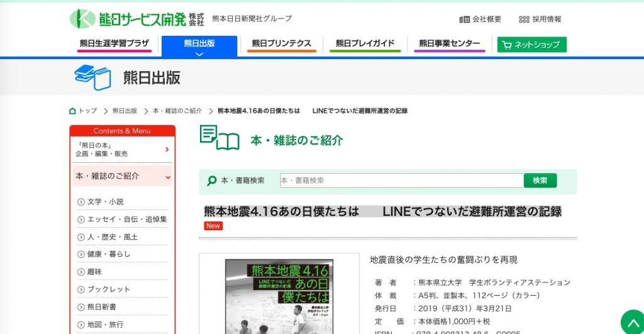Open 採用情報 recruitment link
This screenshot has height=334, width=644.
coord(540,19)
